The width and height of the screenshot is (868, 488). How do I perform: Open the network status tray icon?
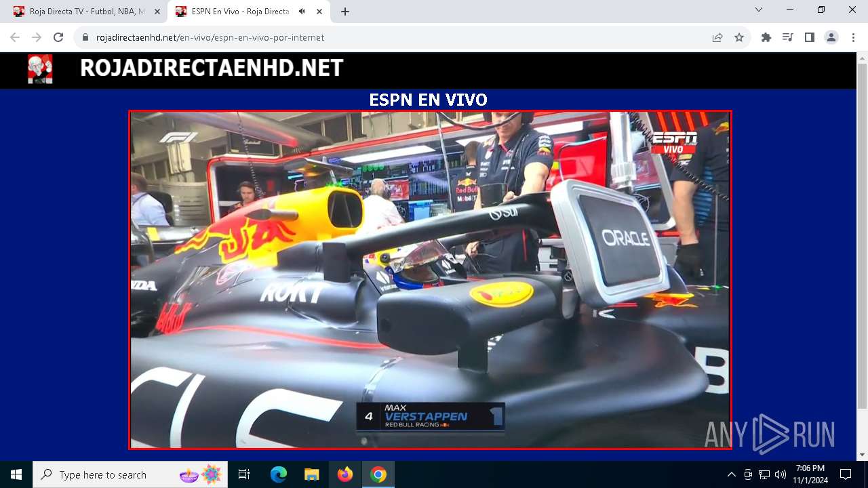(x=764, y=474)
